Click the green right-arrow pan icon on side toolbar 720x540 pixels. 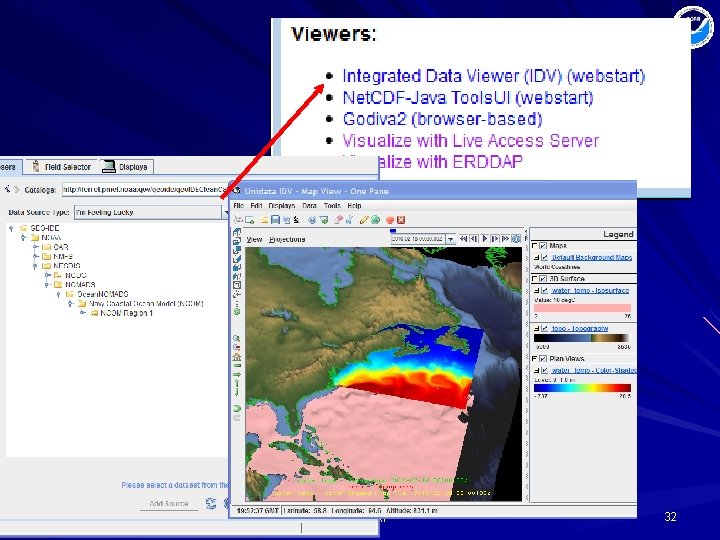point(237,375)
